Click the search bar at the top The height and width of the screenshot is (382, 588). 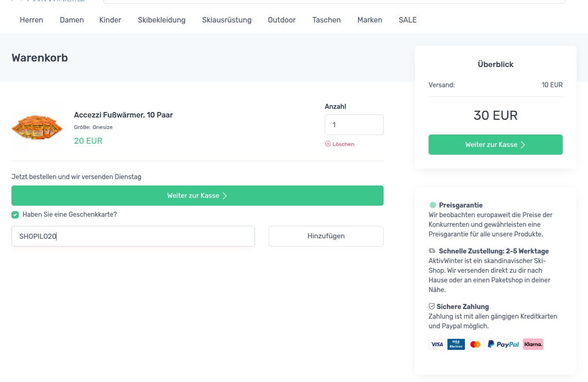tap(334, 1)
